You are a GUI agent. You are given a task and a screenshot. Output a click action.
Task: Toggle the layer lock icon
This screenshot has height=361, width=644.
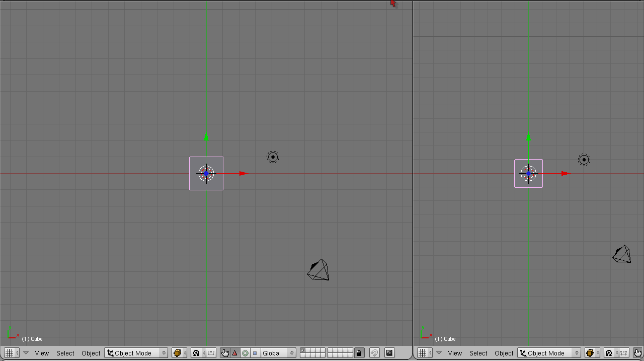tap(359, 353)
